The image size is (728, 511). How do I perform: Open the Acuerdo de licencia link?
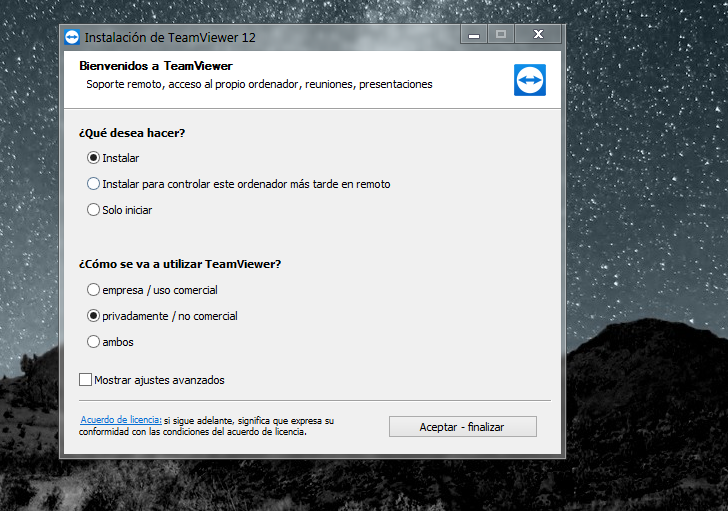pos(121,420)
